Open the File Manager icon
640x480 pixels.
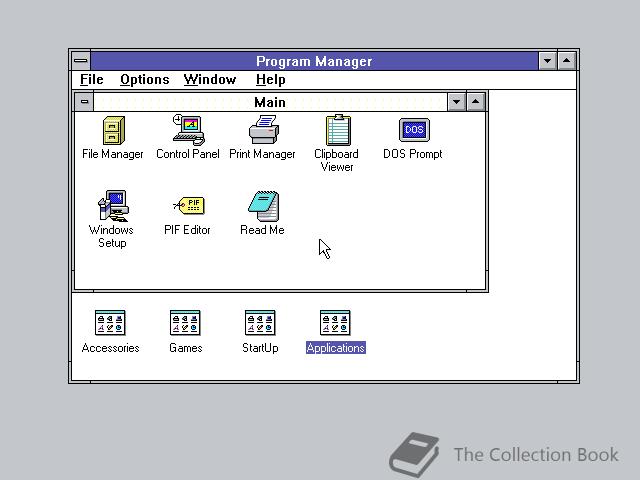point(113,130)
